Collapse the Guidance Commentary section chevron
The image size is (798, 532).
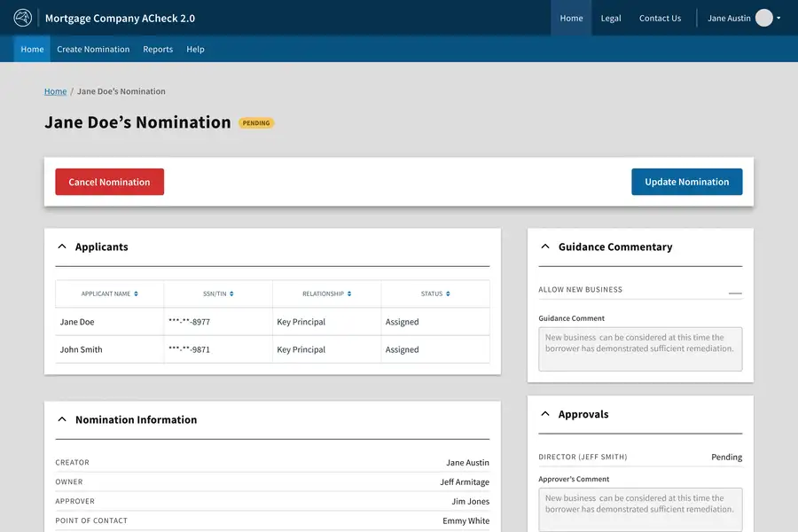tap(545, 246)
